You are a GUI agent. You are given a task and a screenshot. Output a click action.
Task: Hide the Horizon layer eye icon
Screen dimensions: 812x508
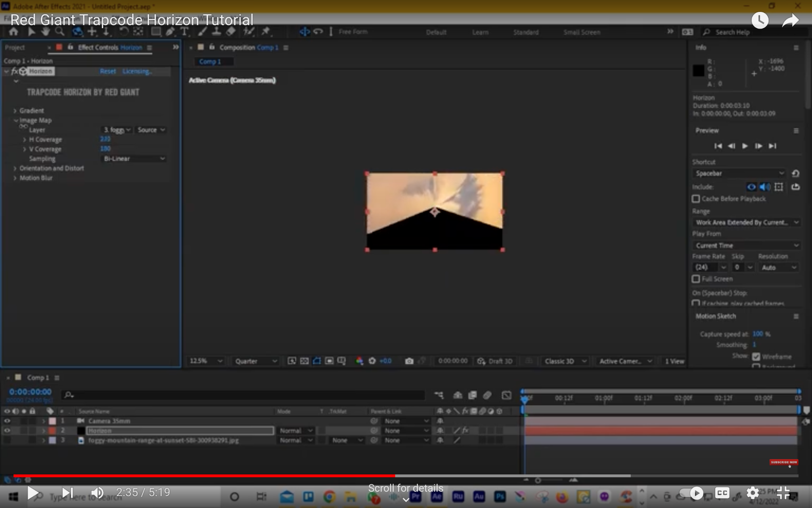tap(7, 431)
